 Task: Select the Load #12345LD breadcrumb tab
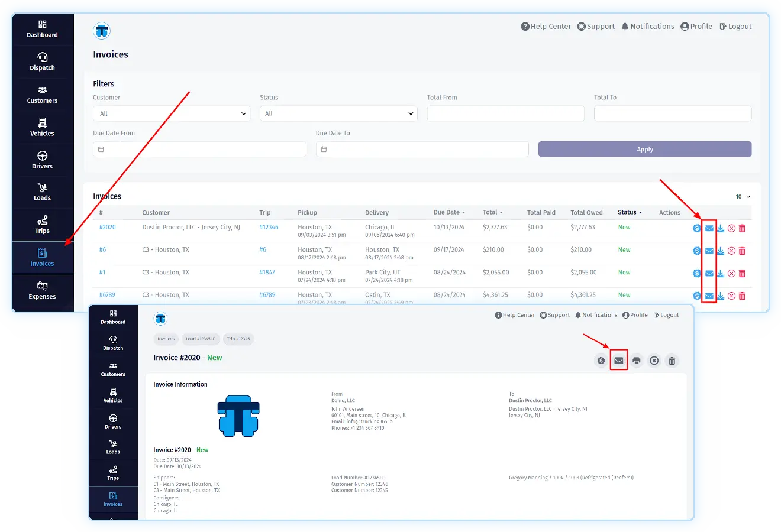[201, 339]
